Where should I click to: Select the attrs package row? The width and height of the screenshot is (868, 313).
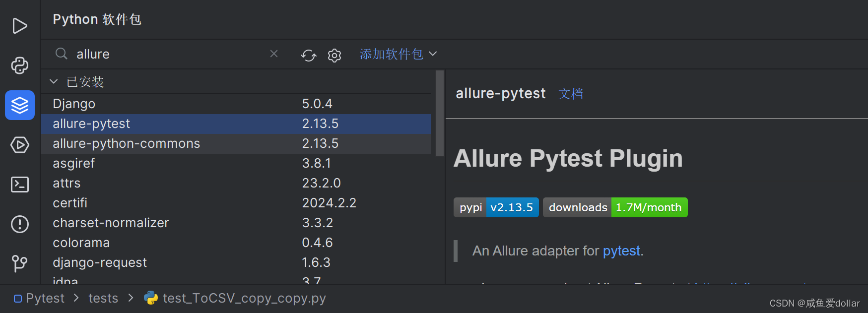click(236, 183)
